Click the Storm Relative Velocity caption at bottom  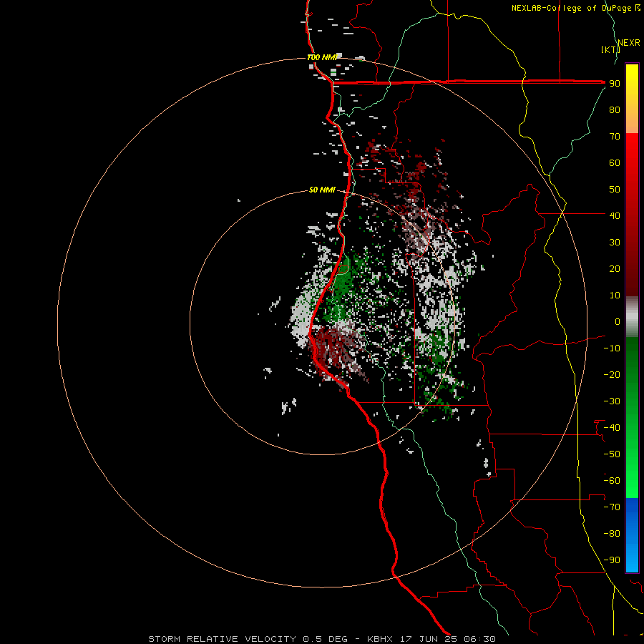pos(322,639)
